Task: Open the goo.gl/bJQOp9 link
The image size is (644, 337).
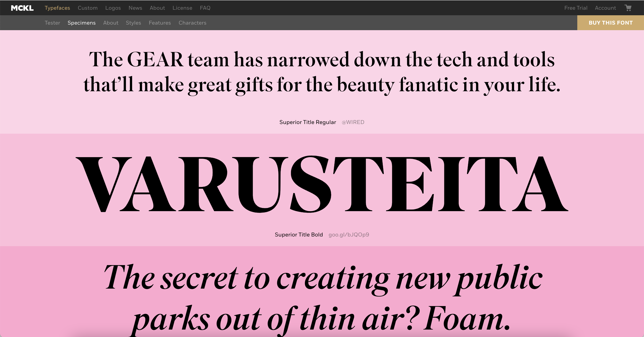Action: pyautogui.click(x=348, y=235)
